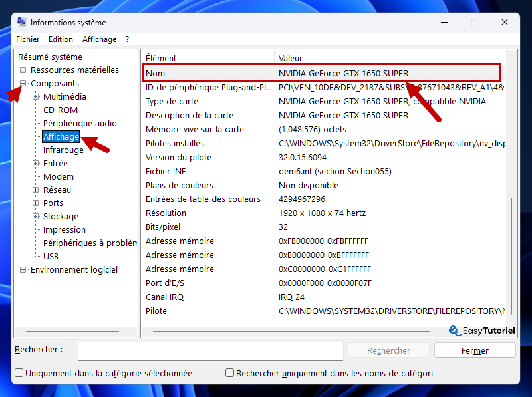This screenshot has height=397, width=532.
Task: Select the Port d'E/S row
Action: 323,283
